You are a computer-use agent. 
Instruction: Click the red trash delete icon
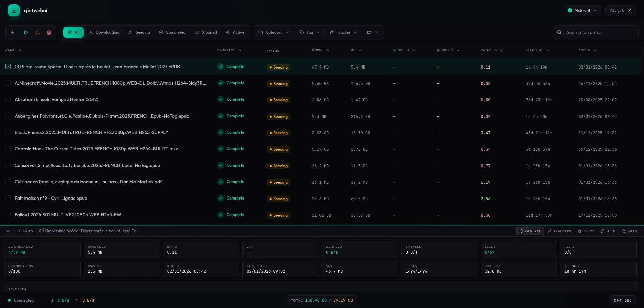click(x=49, y=32)
